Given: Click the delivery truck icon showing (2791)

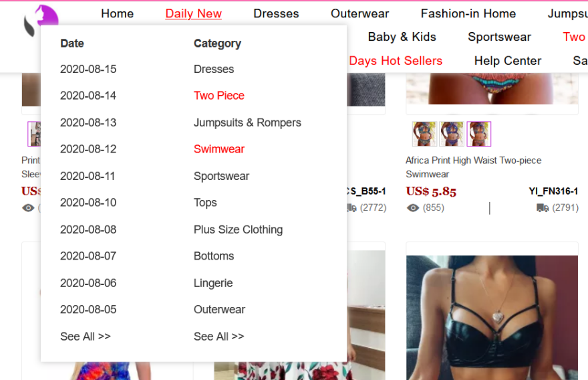Looking at the screenshot, I should coord(543,207).
